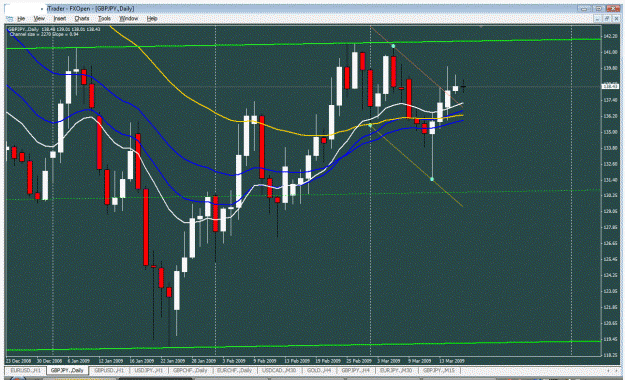Viewport: 625px width, 380px height.
Task: Minimize the inner chart window
Action: click(x=597, y=19)
